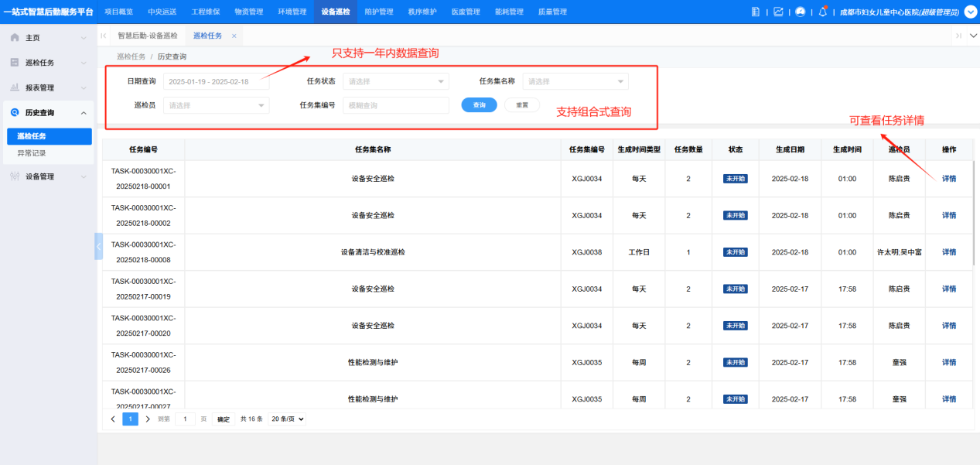Open the 物资管理 top menu
The height and width of the screenshot is (465, 980).
coord(248,12)
